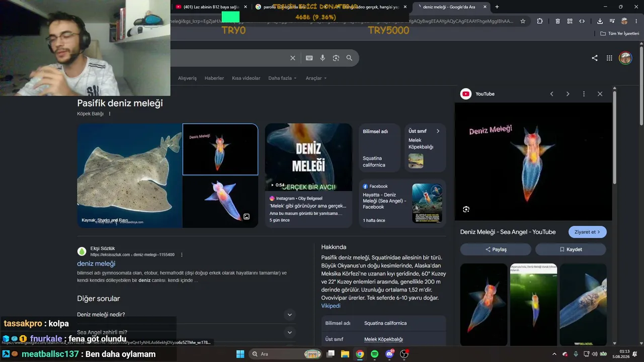Open the on-screen keyboard input tool

click(309, 58)
